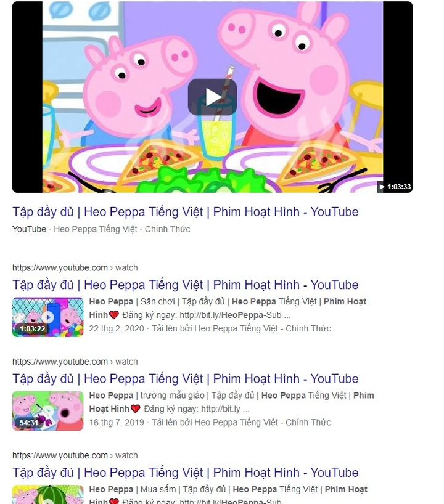Click youtube.com URL above Mua sắm result
Screen dimensions: 444x504
tap(75, 455)
